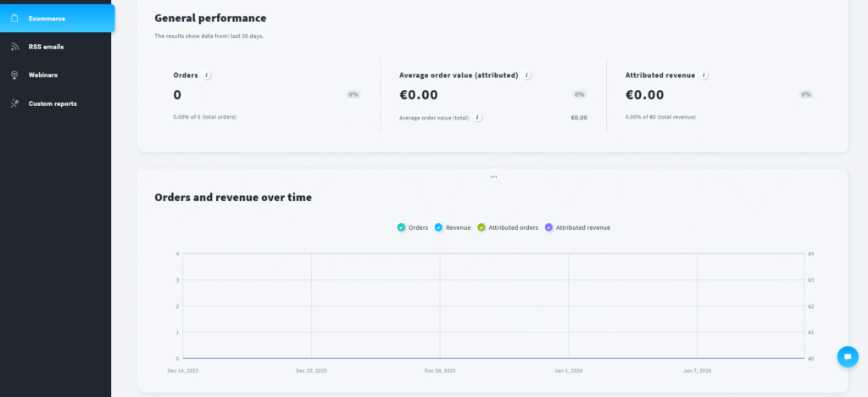868x397 pixels.
Task: Click the 0% badge for Average order value
Action: [x=580, y=95]
